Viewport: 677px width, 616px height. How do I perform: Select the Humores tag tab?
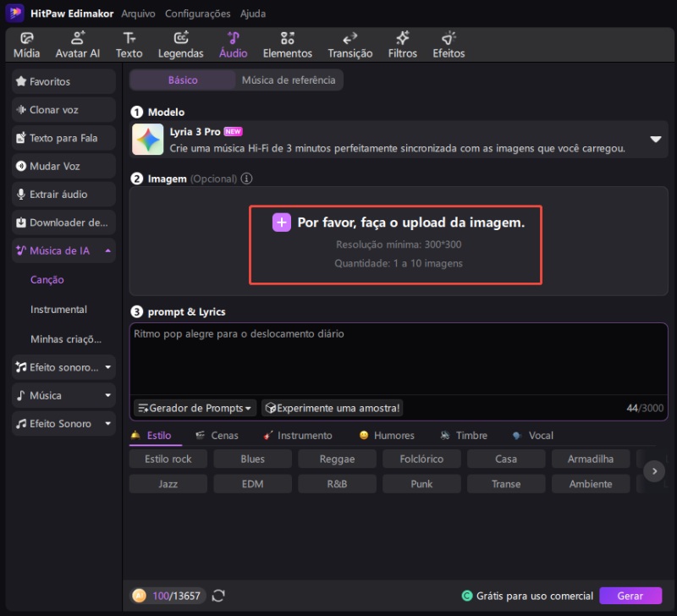(x=387, y=436)
